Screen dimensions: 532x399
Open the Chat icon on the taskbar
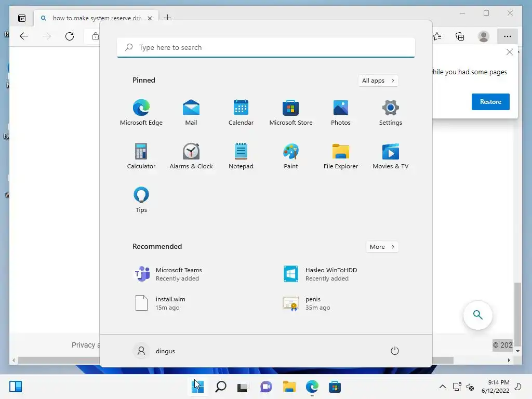266,387
